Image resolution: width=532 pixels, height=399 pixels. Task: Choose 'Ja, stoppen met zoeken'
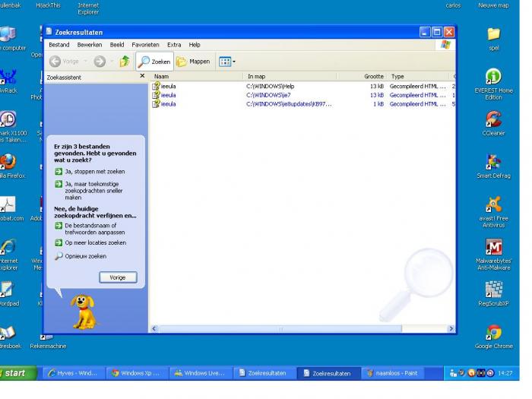(x=94, y=172)
